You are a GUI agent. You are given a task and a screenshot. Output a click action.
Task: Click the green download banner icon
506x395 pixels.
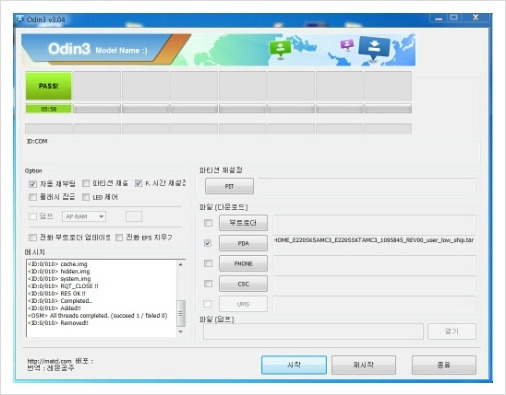pyautogui.click(x=280, y=49)
